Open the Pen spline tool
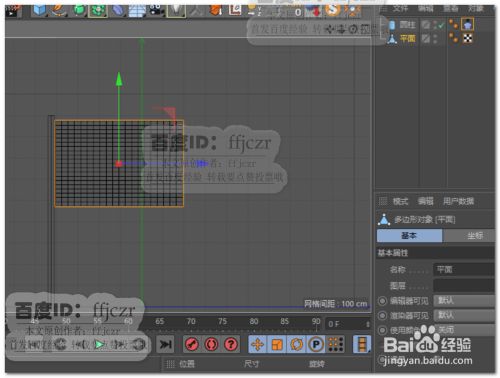This screenshot has width=500, height=378. (59, 10)
